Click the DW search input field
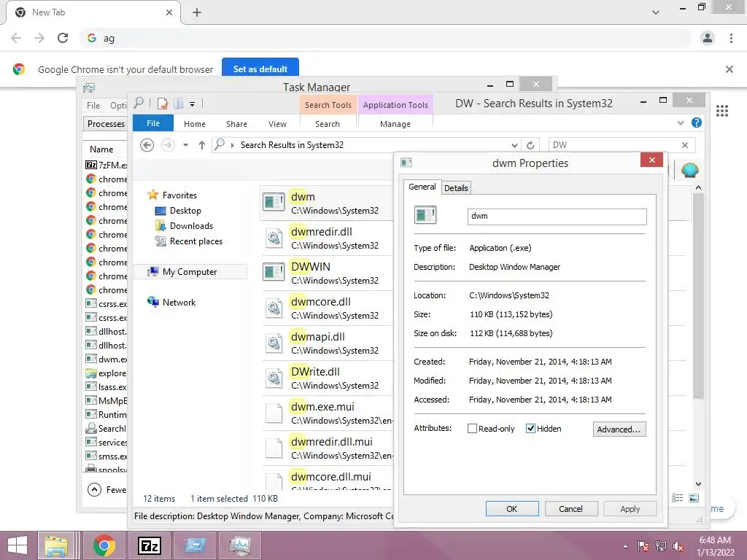The image size is (747, 560). click(614, 145)
